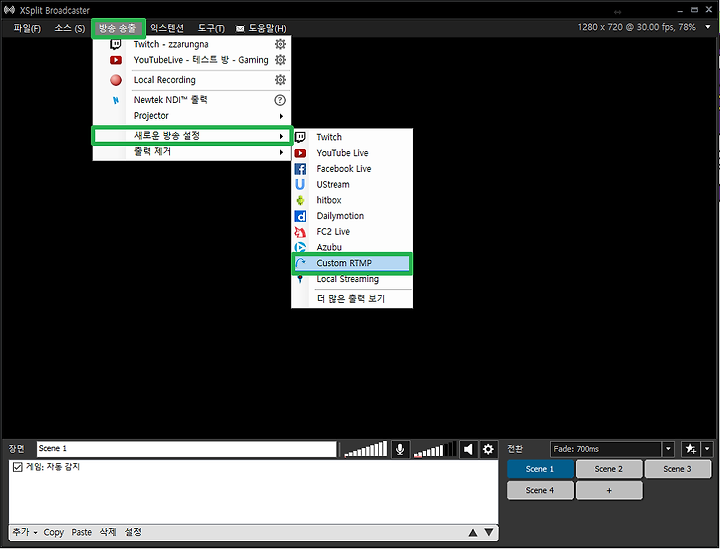Screen dimensions: 720x549
Task: Click the Azubu icon
Action: (x=300, y=247)
